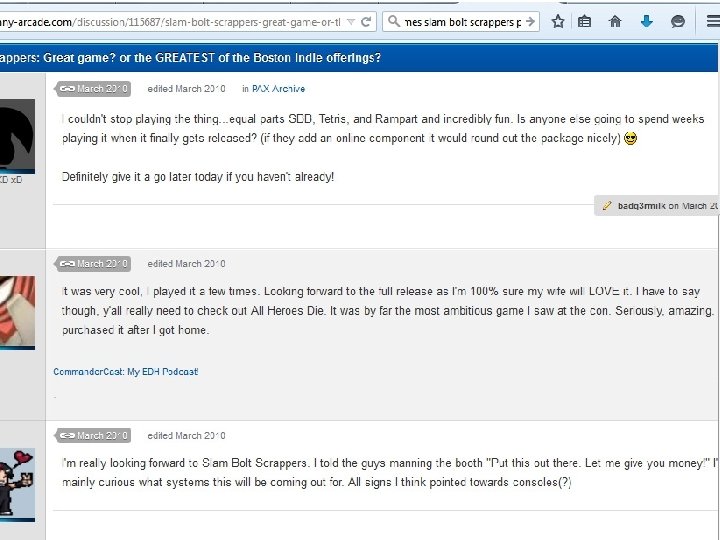The height and width of the screenshot is (540, 720).
Task: Click the first post's March 2010 permalink
Action: [x=94, y=89]
